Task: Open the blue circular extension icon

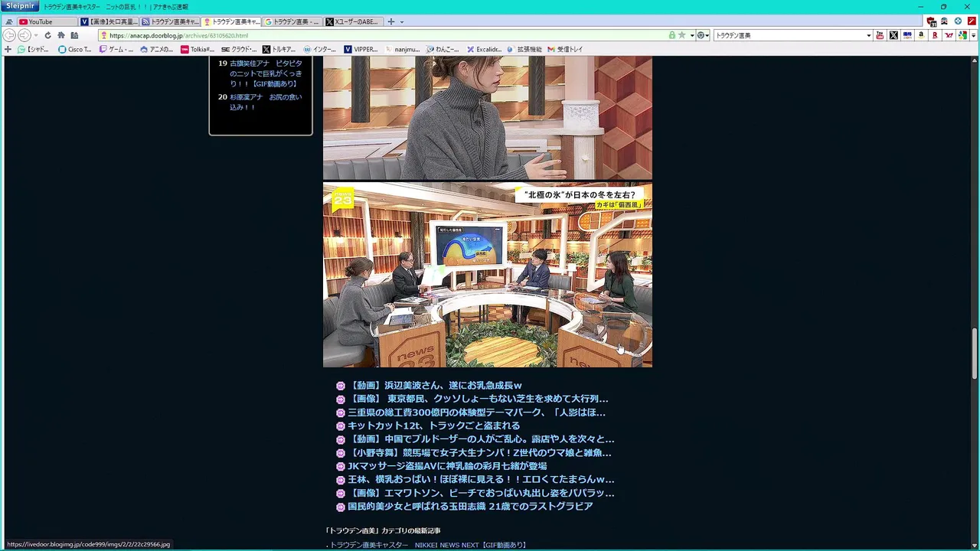Action: coord(958,21)
